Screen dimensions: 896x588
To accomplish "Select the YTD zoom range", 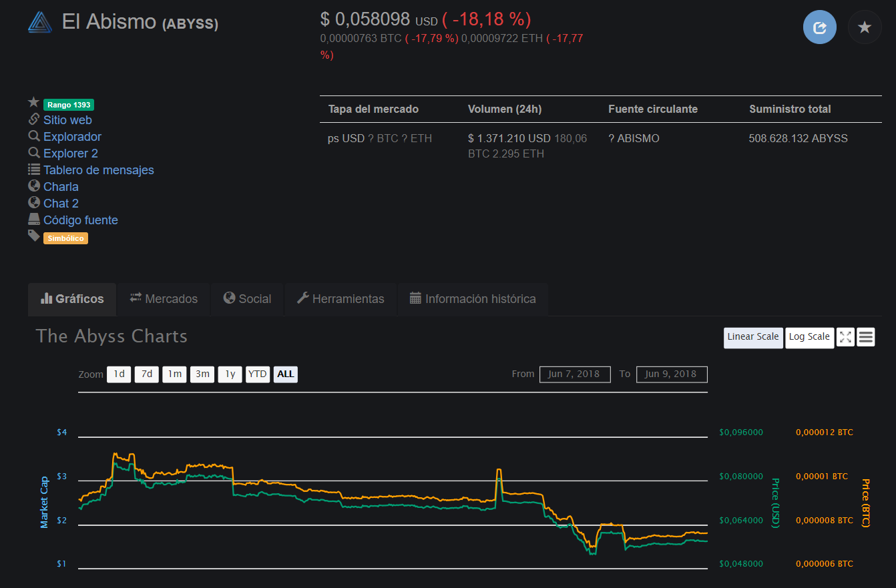I will tap(258, 374).
